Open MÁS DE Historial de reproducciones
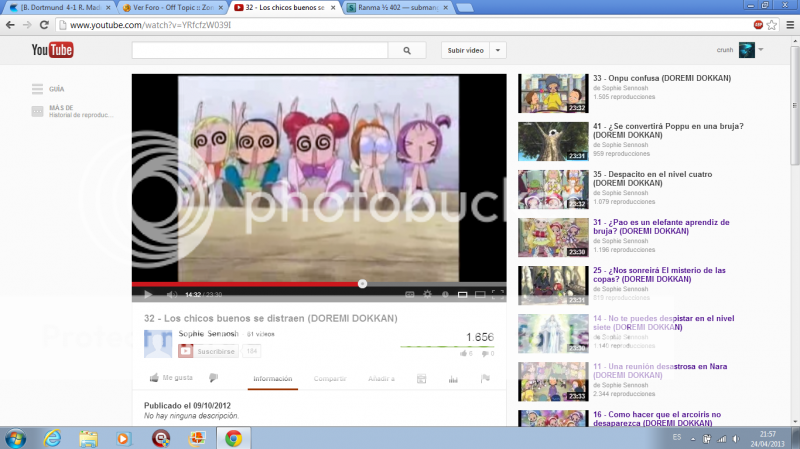 (72, 111)
